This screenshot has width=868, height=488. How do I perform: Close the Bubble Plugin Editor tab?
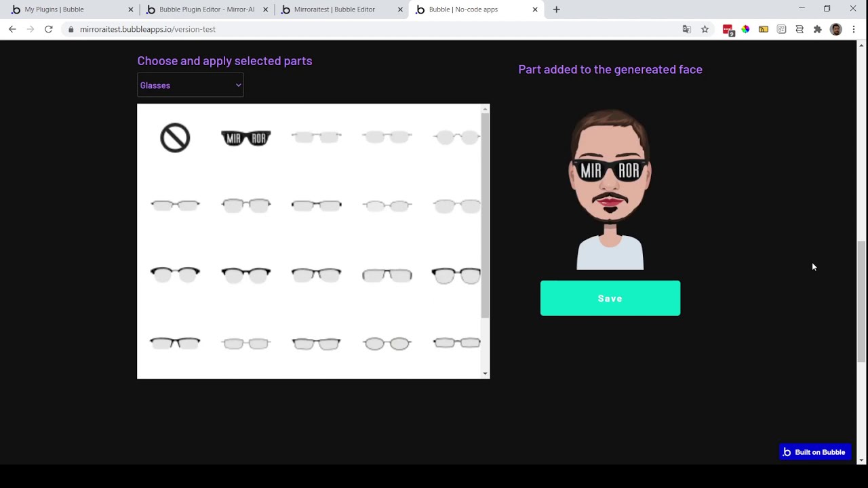(x=266, y=9)
